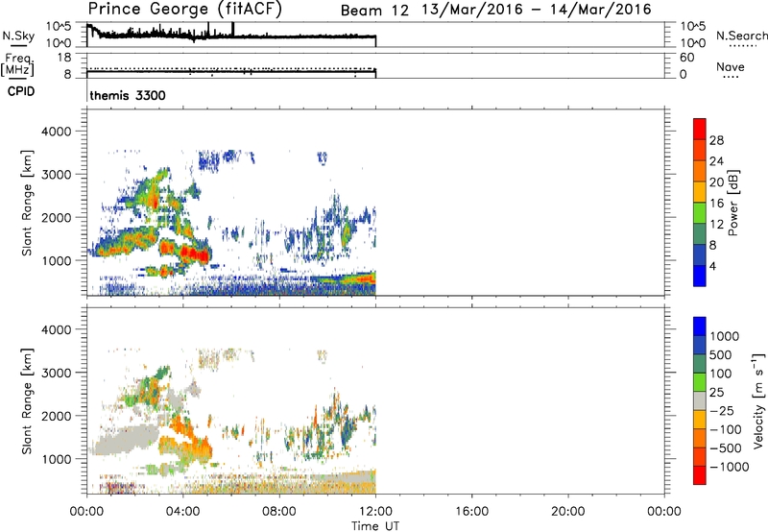Click the '20:00' time axis label
Screen dimensions: 768x532
click(567, 512)
